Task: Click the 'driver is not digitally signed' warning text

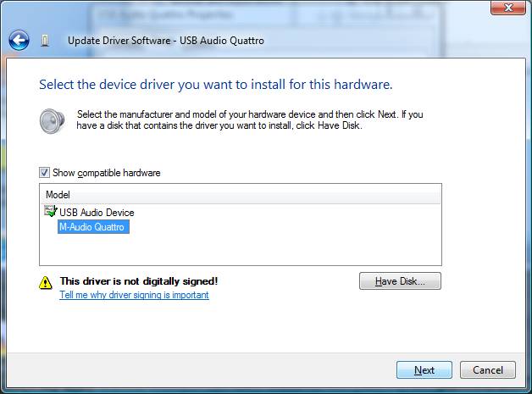Action: coord(139,281)
